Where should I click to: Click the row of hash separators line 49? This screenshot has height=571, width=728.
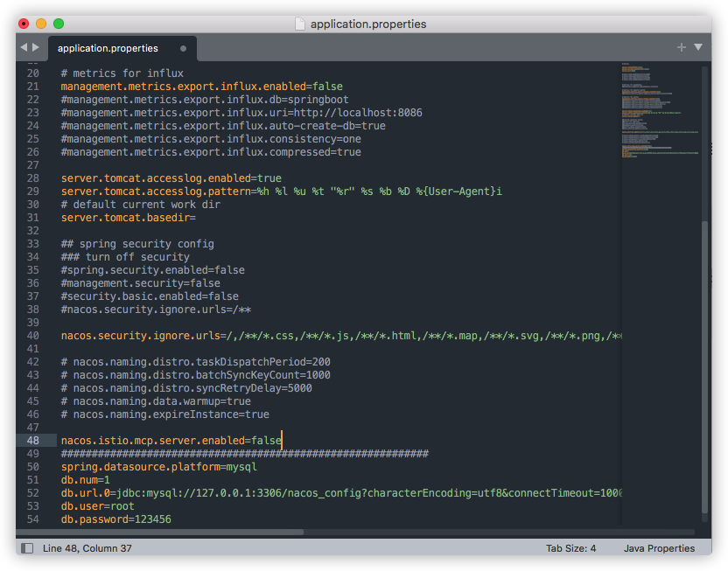(245, 453)
